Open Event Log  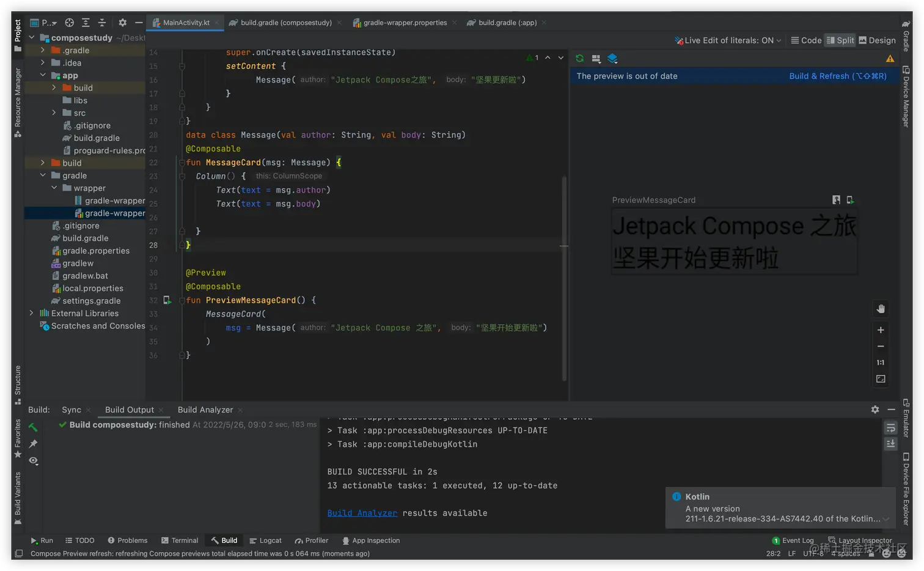793,540
